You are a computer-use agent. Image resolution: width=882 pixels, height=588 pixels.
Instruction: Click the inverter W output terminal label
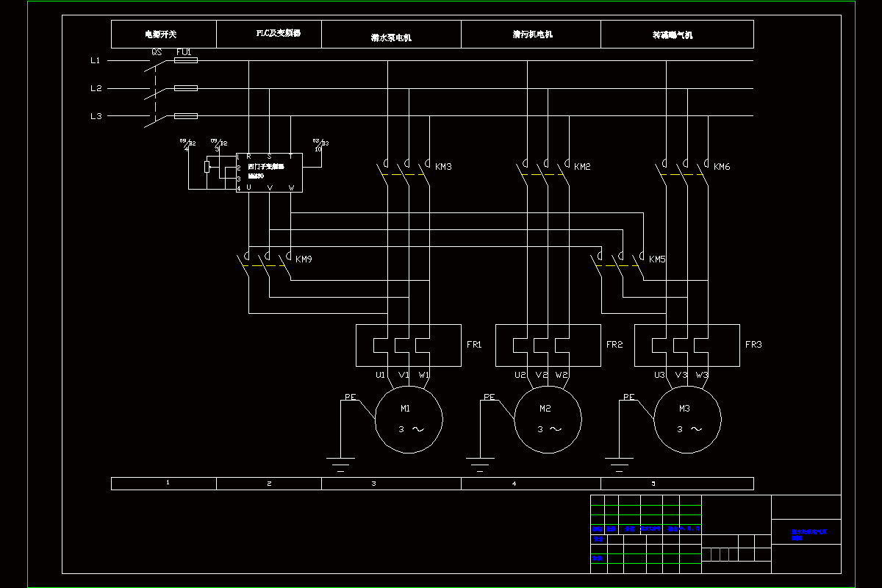pos(291,188)
